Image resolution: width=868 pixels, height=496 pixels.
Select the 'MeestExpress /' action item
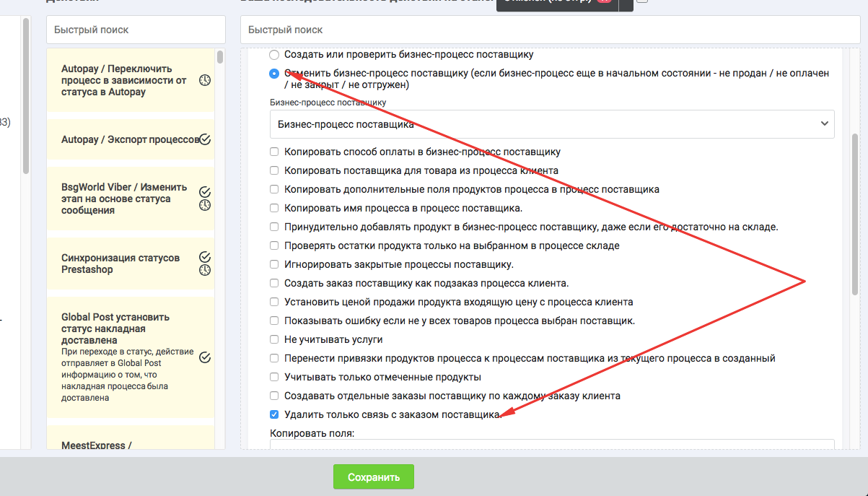131,438
